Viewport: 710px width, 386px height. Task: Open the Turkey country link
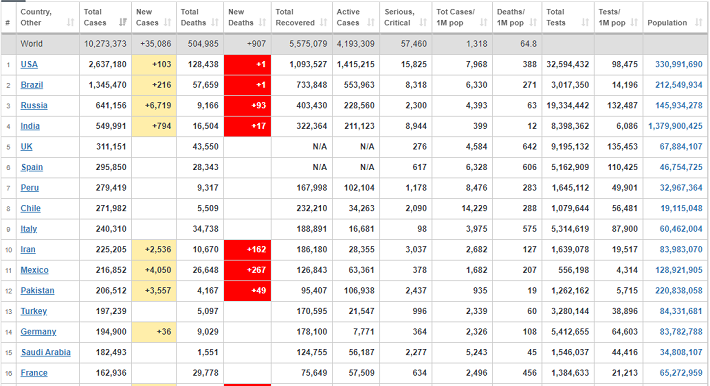pos(34,311)
